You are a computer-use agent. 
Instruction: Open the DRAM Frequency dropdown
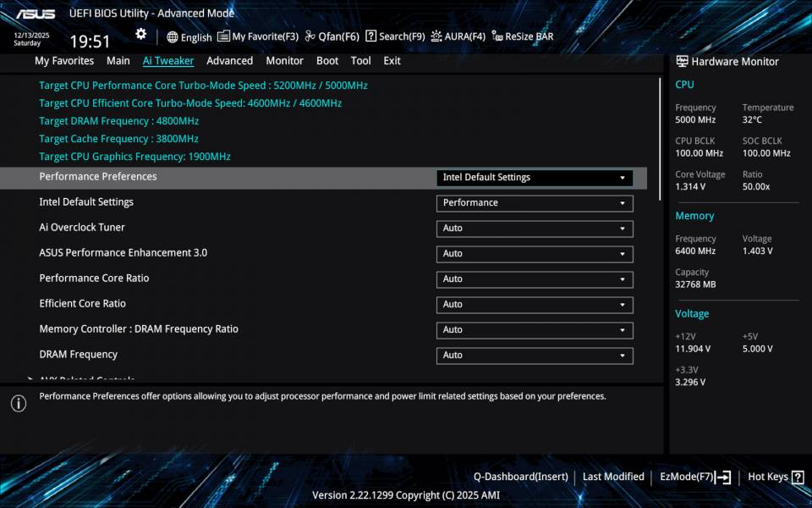534,356
